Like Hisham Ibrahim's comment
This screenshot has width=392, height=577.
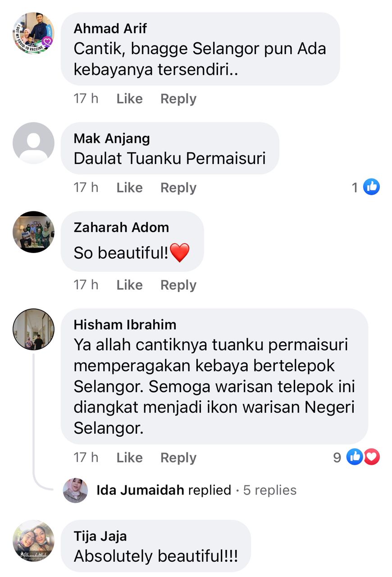[129, 458]
